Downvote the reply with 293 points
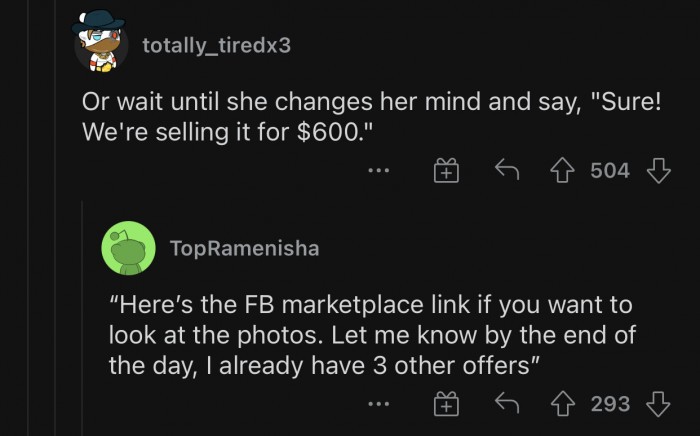 (658, 404)
